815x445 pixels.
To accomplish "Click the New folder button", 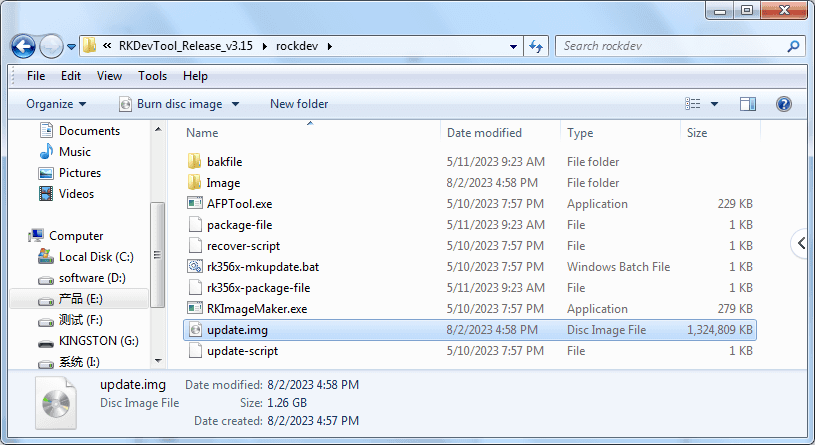I will click(x=299, y=104).
